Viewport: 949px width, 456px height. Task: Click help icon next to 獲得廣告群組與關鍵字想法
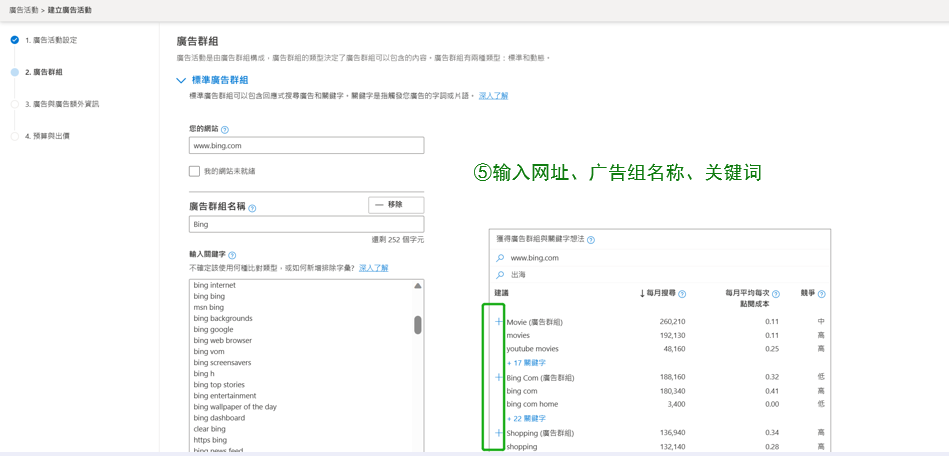(x=591, y=240)
